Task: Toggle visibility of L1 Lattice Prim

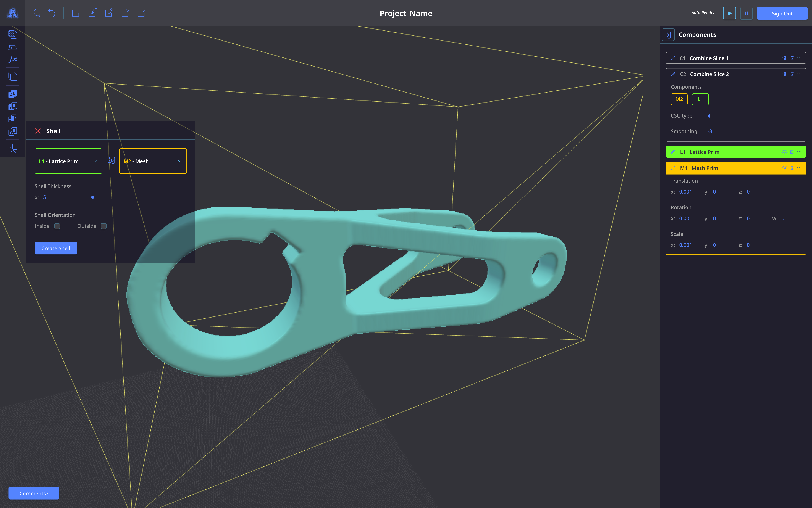Action: coord(784,152)
